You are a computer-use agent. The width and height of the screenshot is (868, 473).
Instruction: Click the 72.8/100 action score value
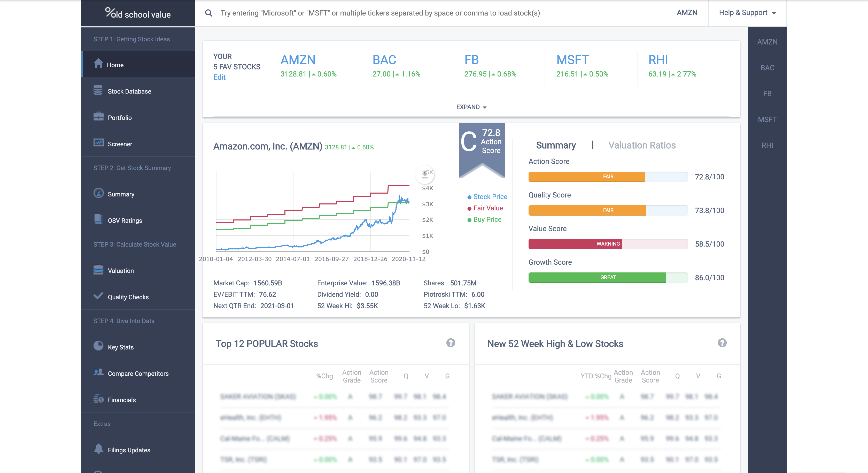[x=709, y=177]
